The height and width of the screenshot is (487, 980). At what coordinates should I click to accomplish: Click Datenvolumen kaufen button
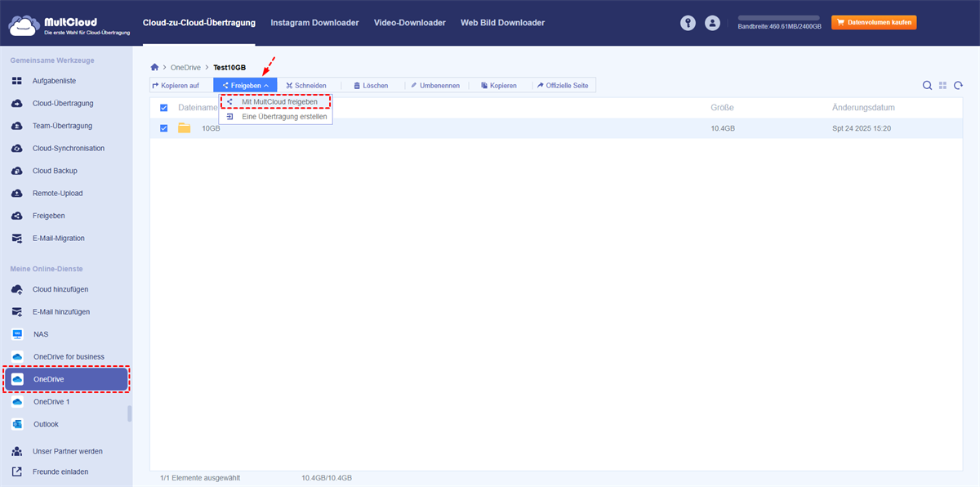[x=874, y=23]
